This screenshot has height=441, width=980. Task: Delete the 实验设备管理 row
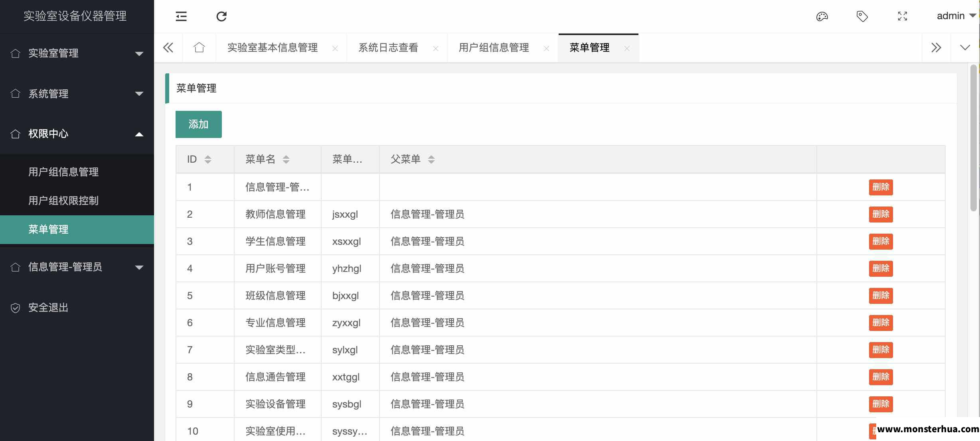pos(881,404)
